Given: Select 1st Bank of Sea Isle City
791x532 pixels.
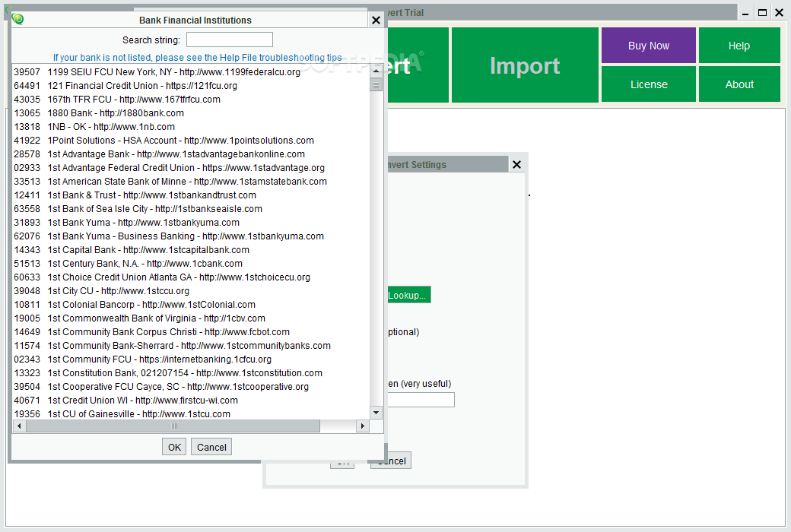Looking at the screenshot, I should (x=191, y=208).
